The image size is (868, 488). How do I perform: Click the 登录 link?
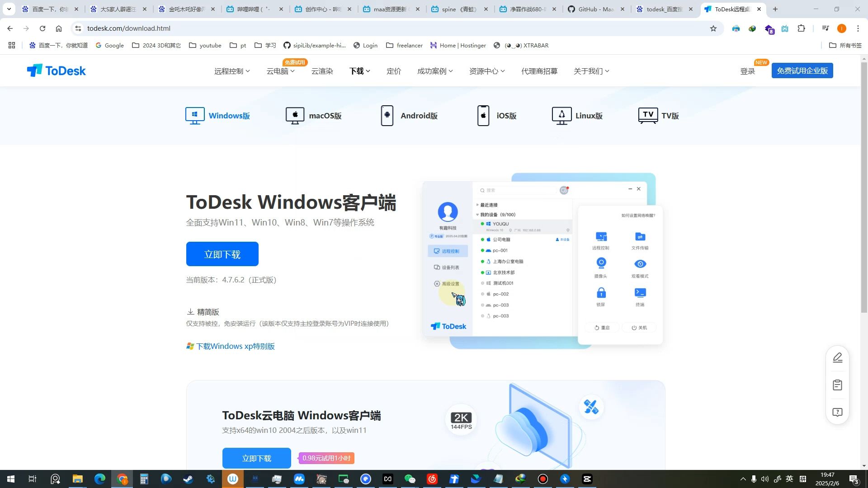pos(748,71)
